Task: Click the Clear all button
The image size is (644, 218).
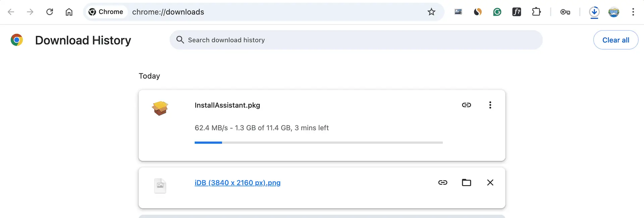Action: point(616,40)
